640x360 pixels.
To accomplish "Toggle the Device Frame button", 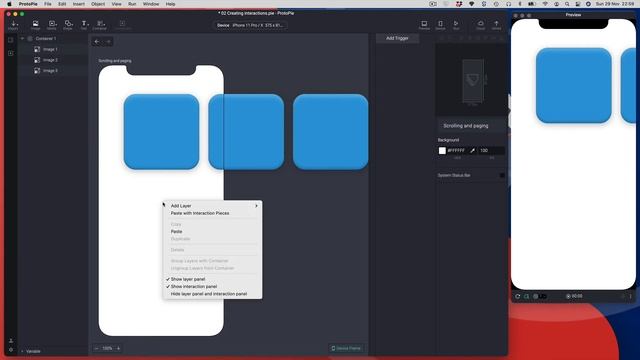I will (346, 349).
